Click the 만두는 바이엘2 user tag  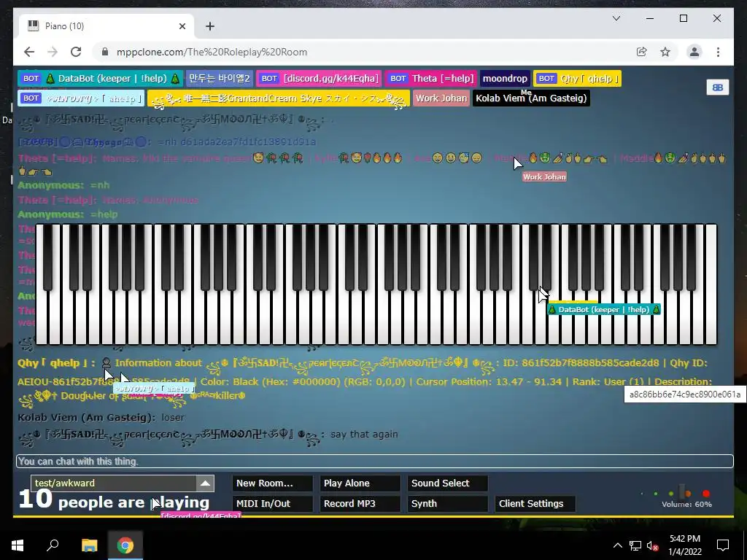click(x=219, y=79)
